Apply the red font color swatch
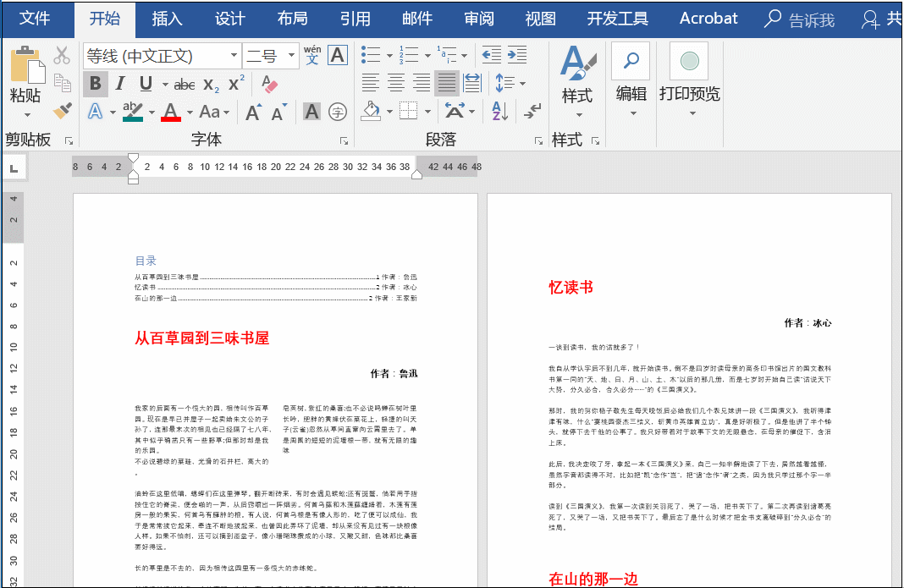 pos(171,112)
